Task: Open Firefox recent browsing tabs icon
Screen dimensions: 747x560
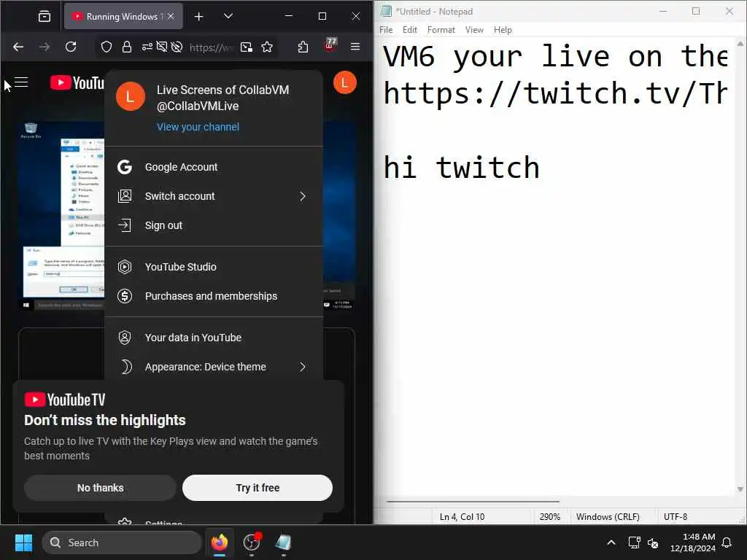Action: coord(44,17)
